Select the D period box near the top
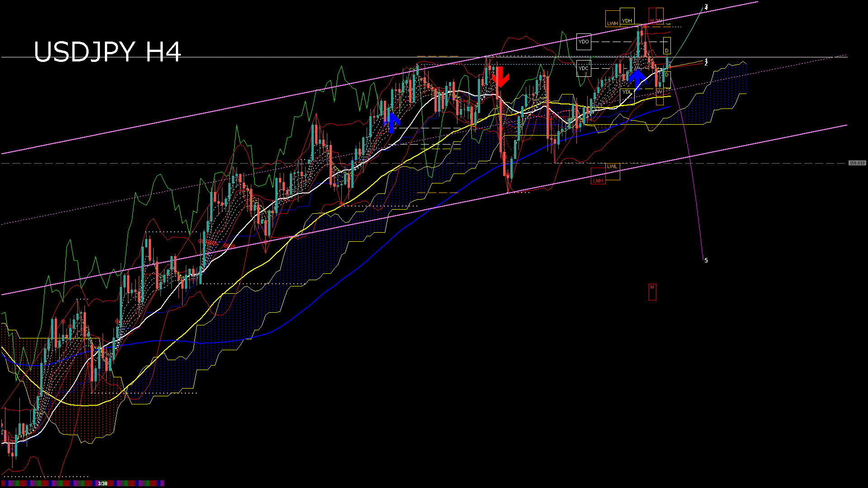Image resolution: width=868 pixels, height=488 pixels. pos(667,50)
